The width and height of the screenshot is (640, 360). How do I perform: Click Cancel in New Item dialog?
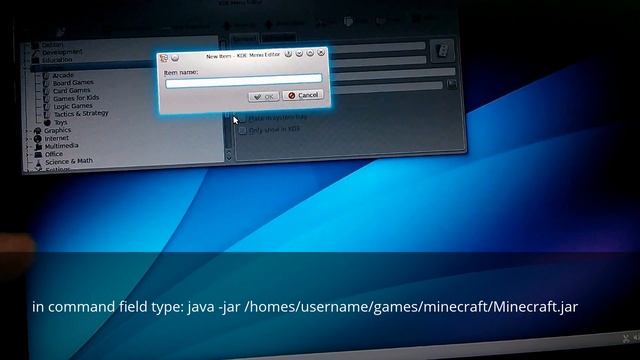303,95
